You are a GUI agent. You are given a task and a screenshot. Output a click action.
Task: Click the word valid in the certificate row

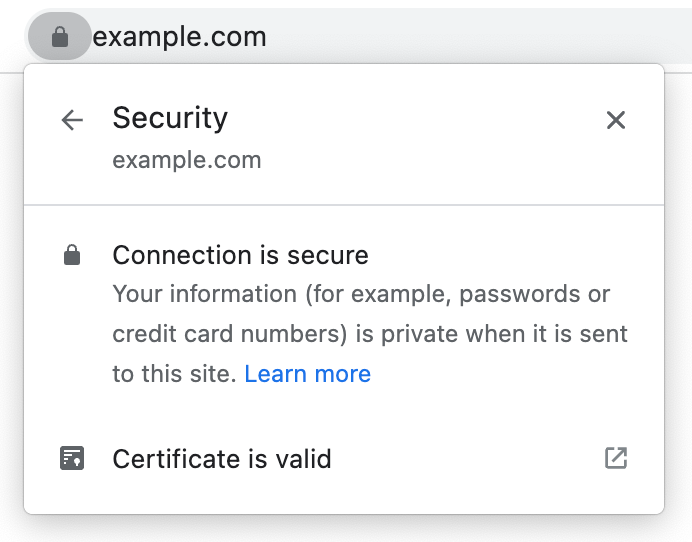[304, 459]
